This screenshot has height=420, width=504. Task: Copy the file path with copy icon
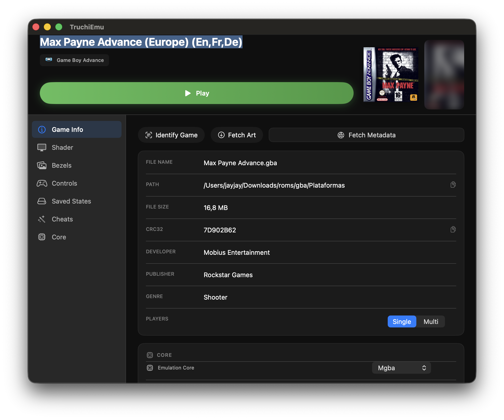(453, 185)
